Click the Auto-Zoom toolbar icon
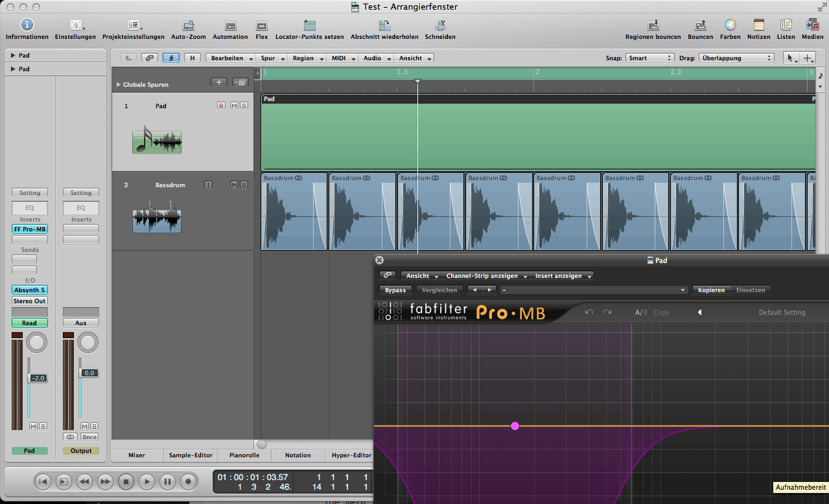829x504 pixels. coord(189,25)
